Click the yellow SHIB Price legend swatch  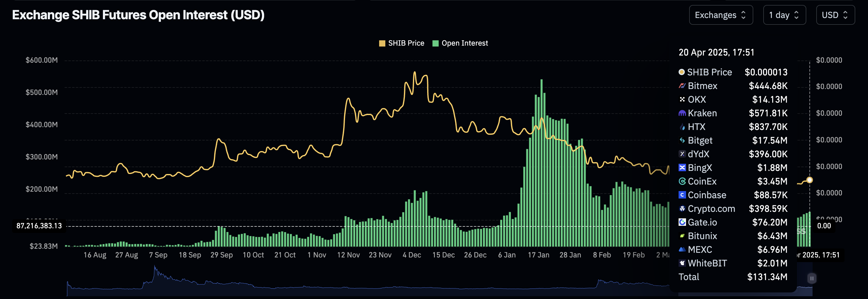point(382,43)
